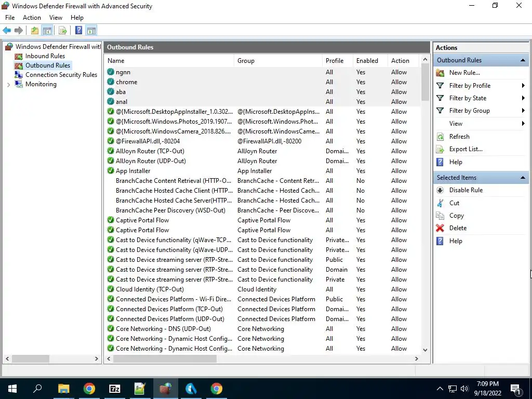Open the Filter by Profile submenu arrow

point(523,86)
